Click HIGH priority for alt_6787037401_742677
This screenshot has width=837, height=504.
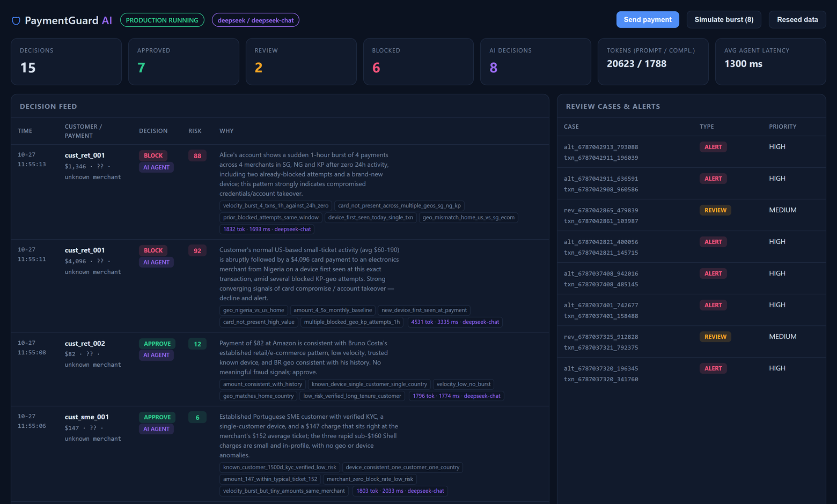777,305
